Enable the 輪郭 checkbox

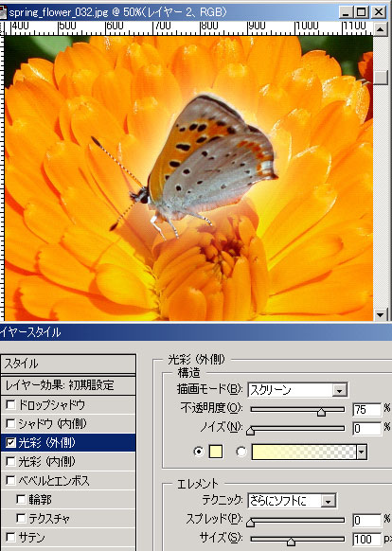tap(21, 499)
